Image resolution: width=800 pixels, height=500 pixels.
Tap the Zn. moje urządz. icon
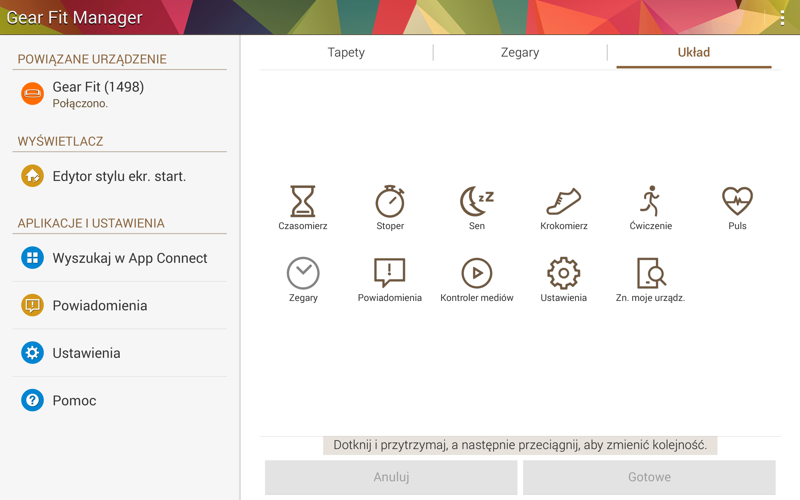point(650,273)
